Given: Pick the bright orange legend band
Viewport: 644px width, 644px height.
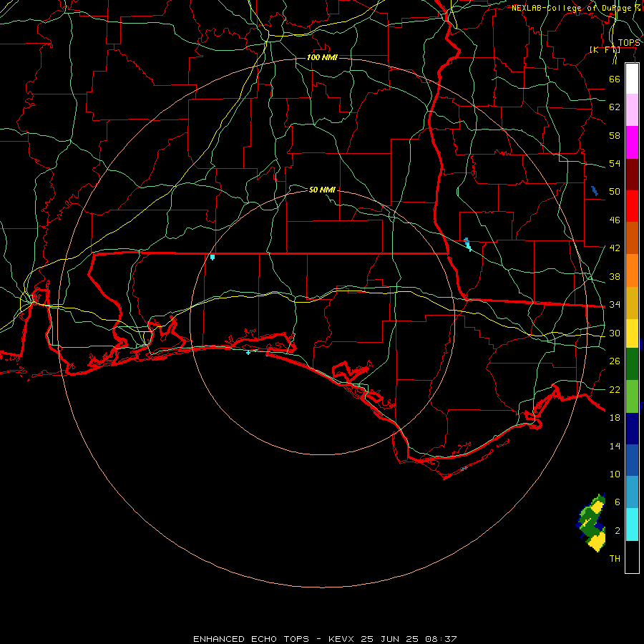Looking at the screenshot, I should (632, 270).
